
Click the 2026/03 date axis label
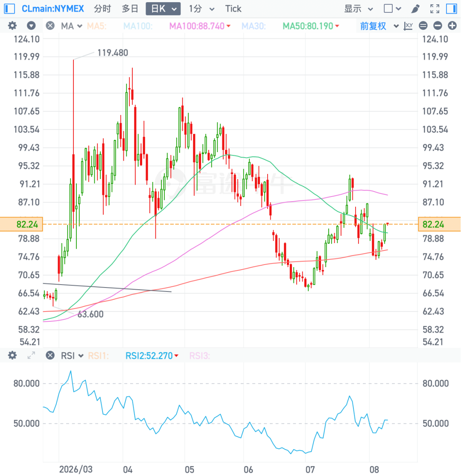point(76,469)
